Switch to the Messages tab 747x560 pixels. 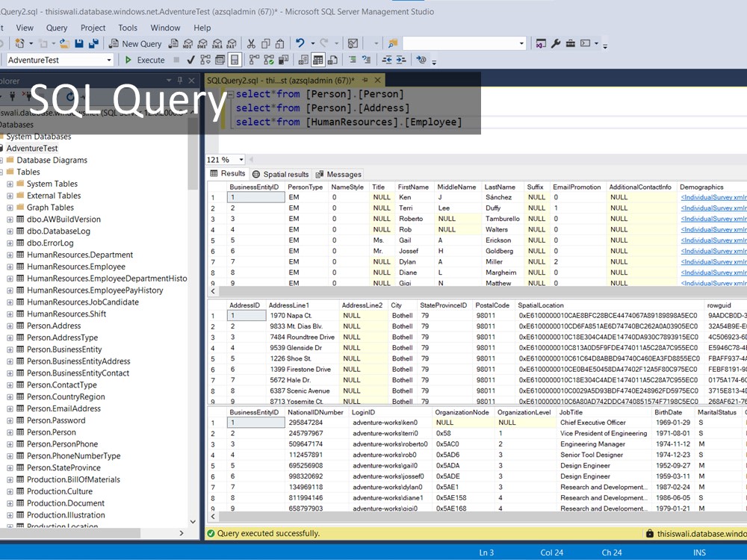(338, 174)
